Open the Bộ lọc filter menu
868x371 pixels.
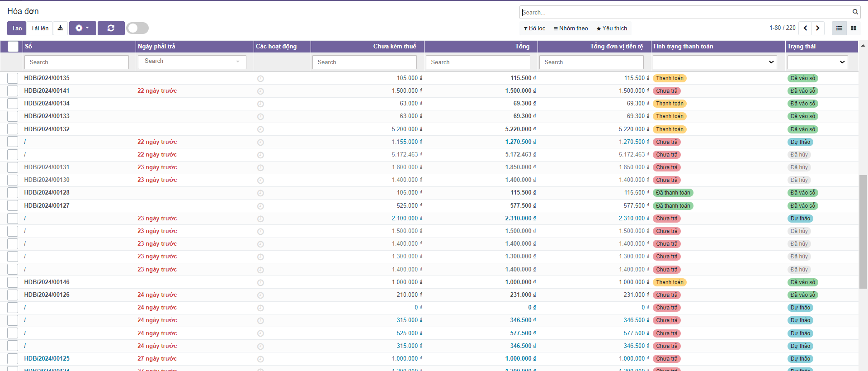coord(534,28)
